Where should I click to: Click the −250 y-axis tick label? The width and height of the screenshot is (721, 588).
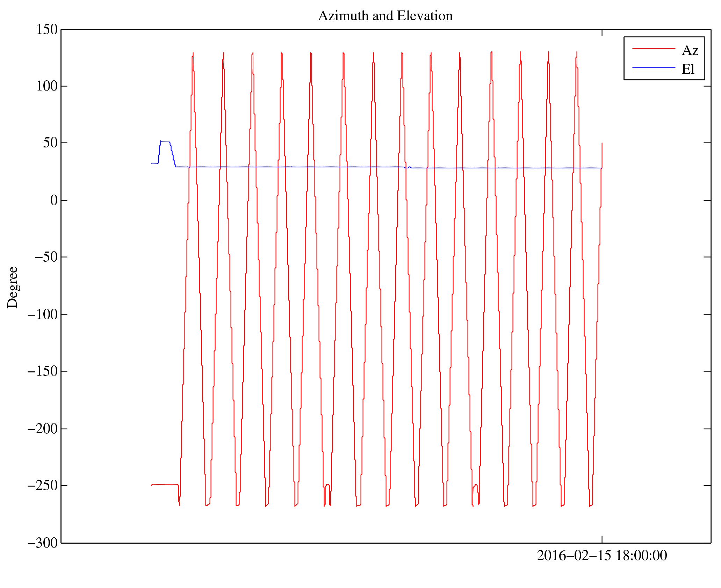tap(43, 486)
